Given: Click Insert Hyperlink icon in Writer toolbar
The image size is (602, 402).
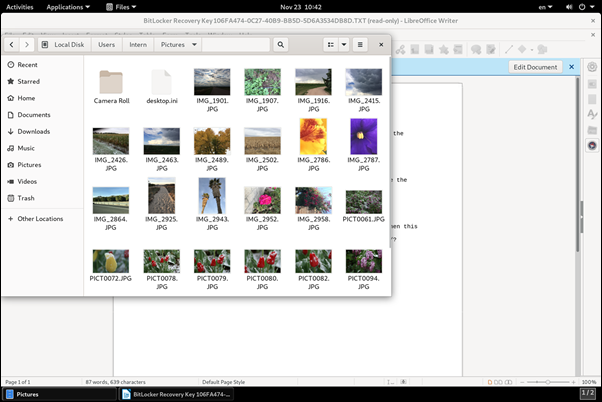Looking at the screenshot, I should 400,50.
